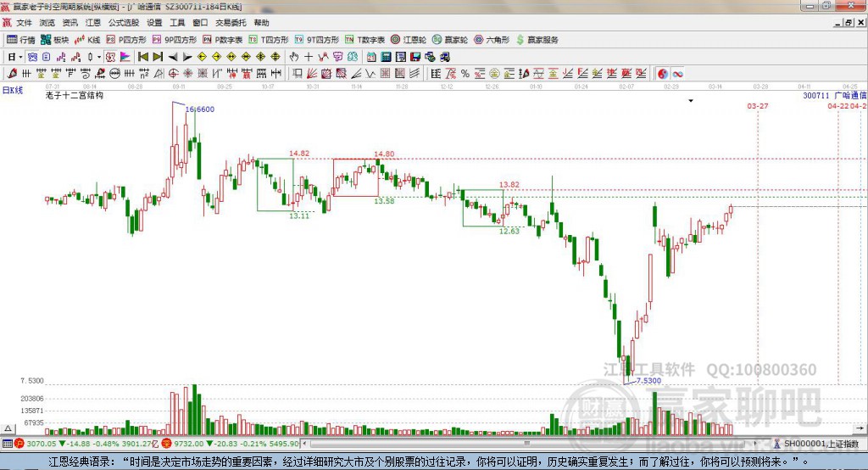
Task: Click the SH000001 上证指数 status entry
Action: (x=821, y=444)
